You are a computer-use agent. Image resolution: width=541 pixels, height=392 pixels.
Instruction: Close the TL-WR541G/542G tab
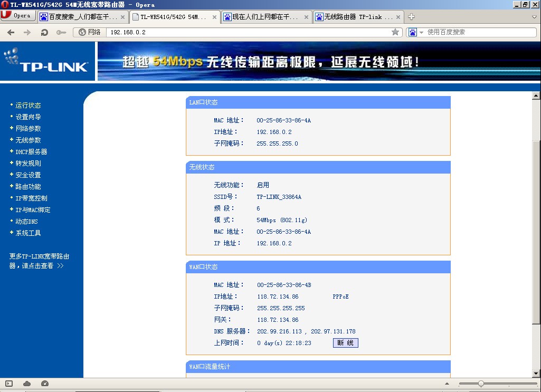[214, 17]
